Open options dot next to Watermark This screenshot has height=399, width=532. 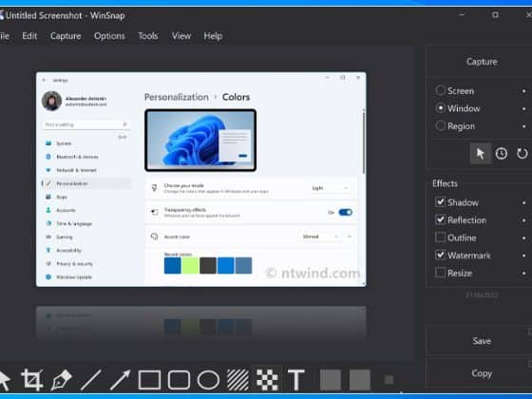523,256
